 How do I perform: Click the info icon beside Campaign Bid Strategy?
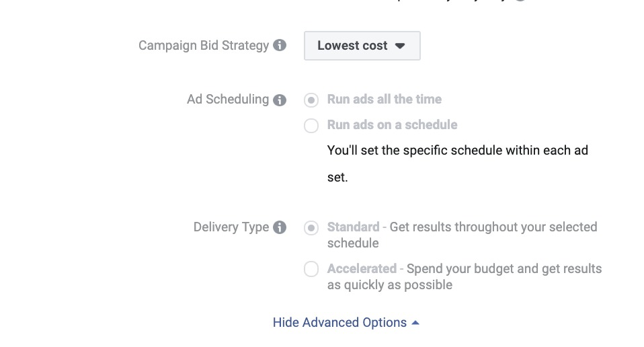pyautogui.click(x=280, y=45)
